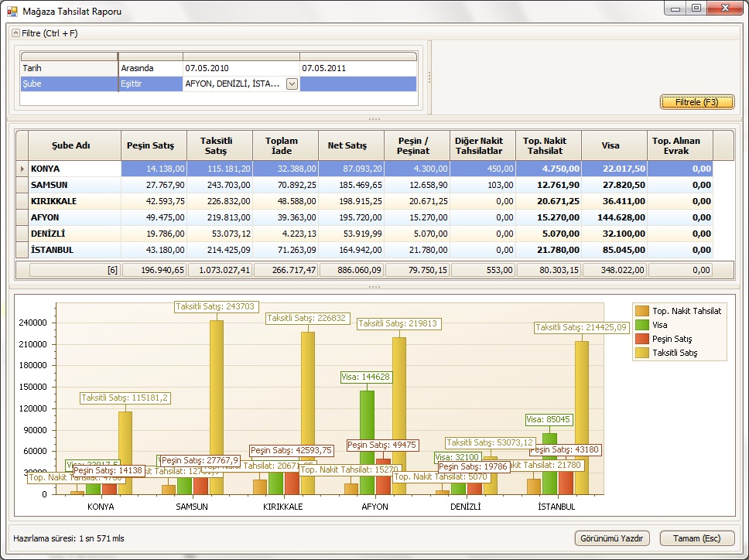Image resolution: width=749 pixels, height=560 pixels.
Task: Click the Taksitli Satış legend swatch
Action: (x=641, y=353)
